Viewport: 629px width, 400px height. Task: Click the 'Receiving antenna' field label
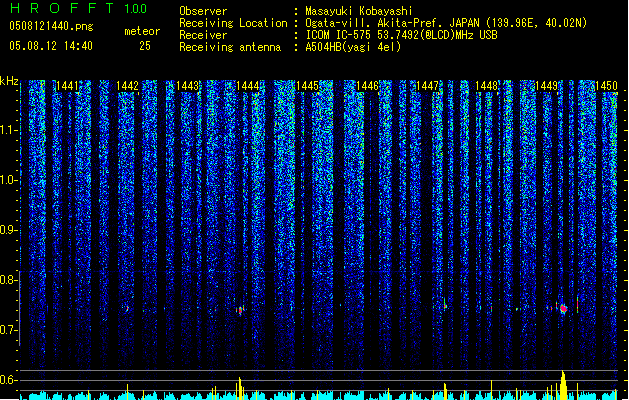point(230,47)
